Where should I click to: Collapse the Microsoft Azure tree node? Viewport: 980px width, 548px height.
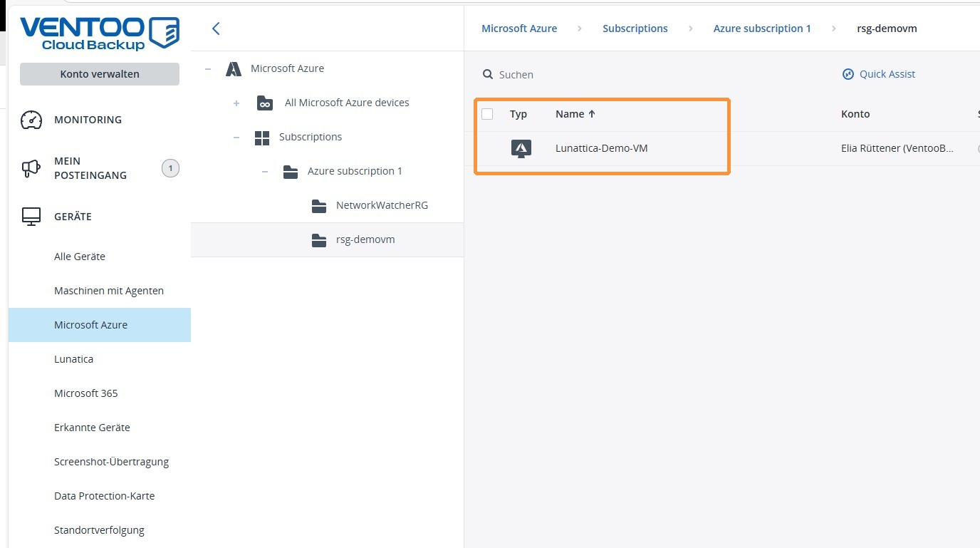pos(208,69)
